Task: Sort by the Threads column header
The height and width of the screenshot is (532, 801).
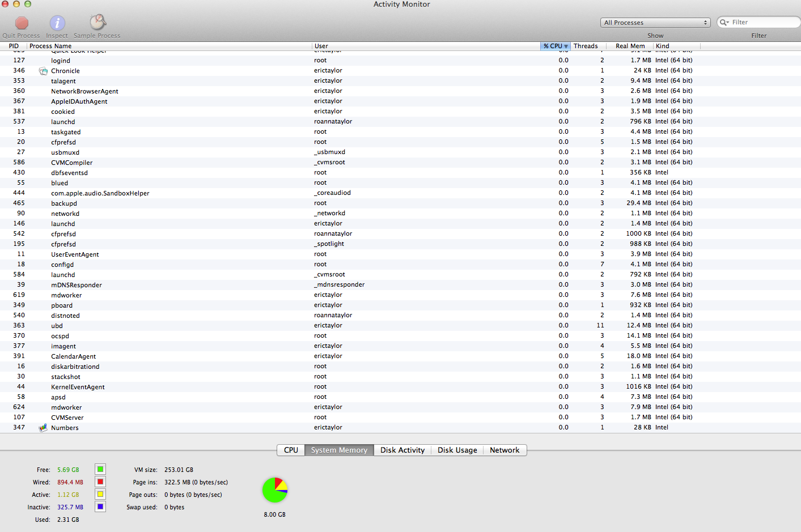Action: [x=588, y=46]
